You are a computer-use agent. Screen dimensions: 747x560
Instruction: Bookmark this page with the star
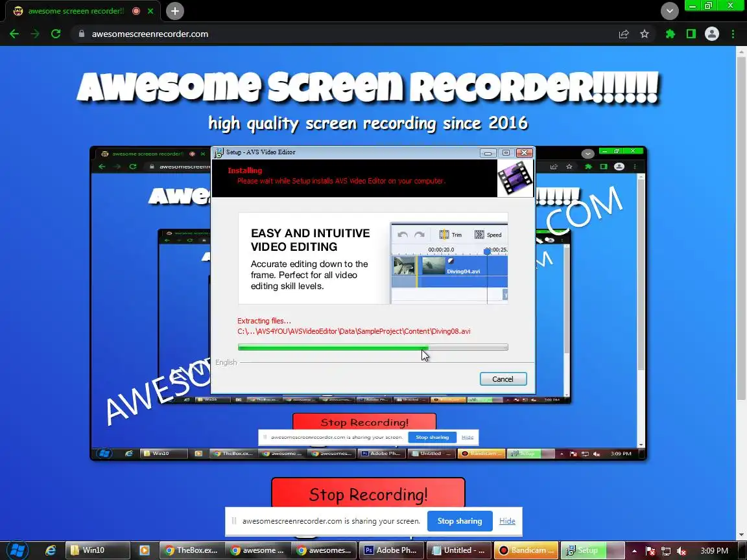coord(645,34)
